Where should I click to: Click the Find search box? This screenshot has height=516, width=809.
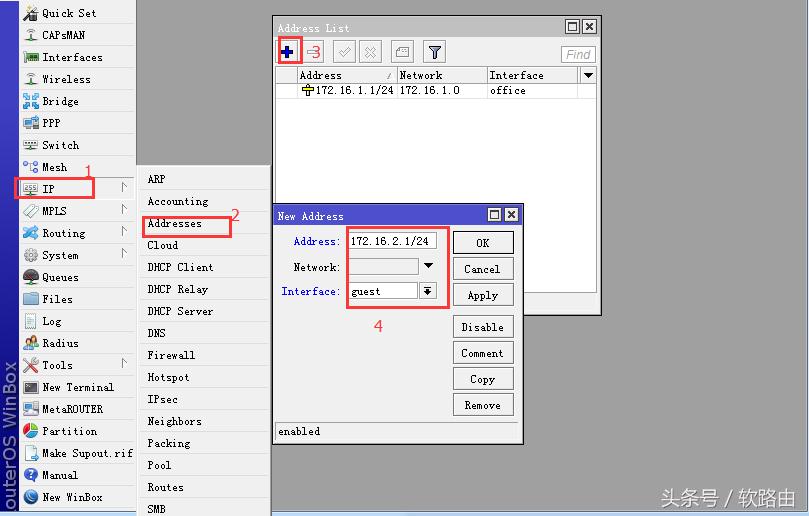[578, 54]
